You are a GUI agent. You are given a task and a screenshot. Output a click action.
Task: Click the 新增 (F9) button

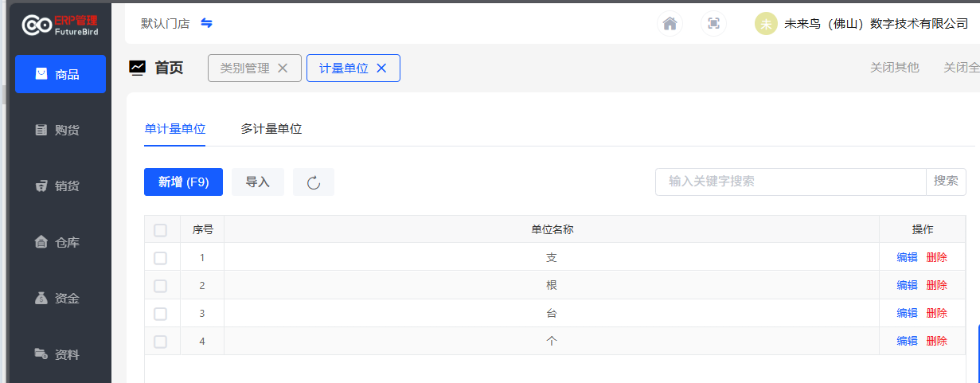click(183, 182)
